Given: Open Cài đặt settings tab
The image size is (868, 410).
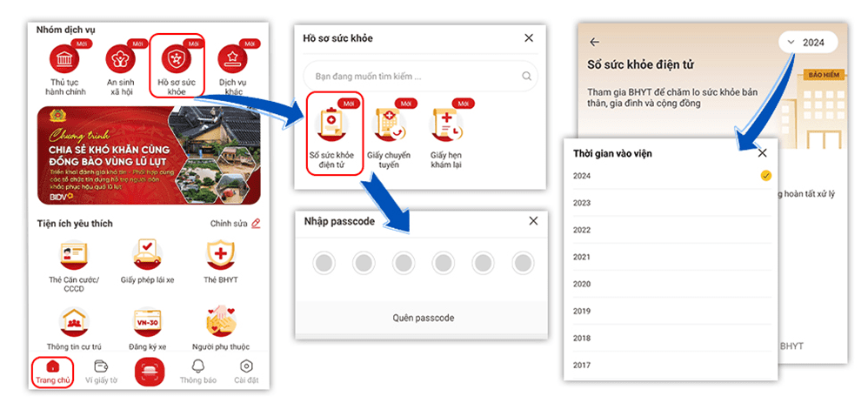Looking at the screenshot, I should [246, 373].
